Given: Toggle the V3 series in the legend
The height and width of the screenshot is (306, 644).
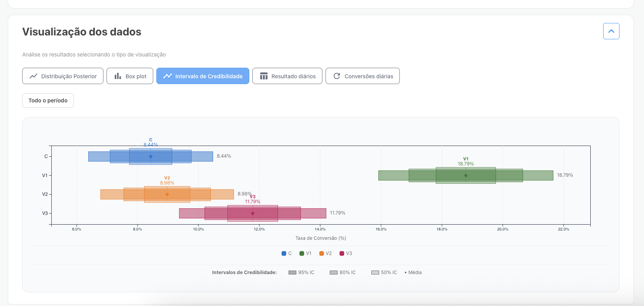Looking at the screenshot, I should (x=346, y=253).
